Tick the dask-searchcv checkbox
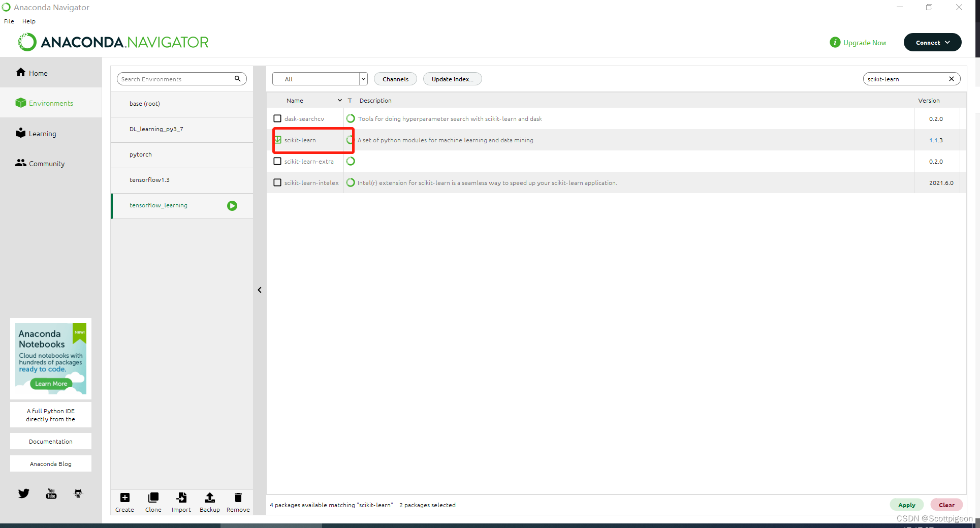 [x=277, y=118]
